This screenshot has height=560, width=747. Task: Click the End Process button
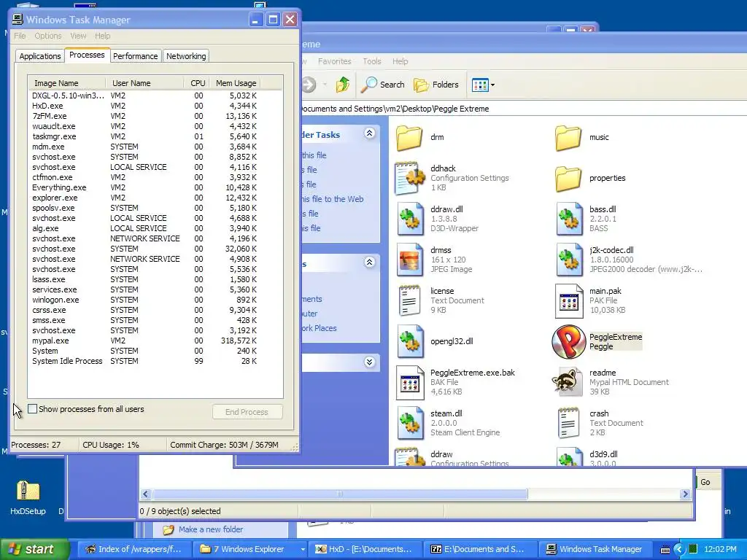click(x=247, y=412)
